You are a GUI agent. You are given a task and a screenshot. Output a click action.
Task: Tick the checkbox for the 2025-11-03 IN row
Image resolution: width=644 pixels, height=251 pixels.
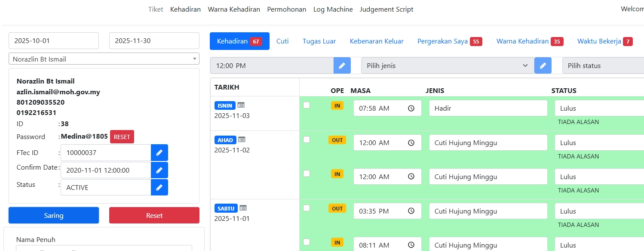coord(307,105)
